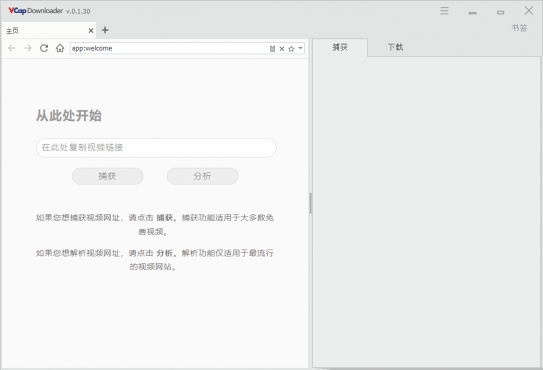Click the 捕获 button below the link field
Screen dimensions: 543x370
tap(108, 176)
